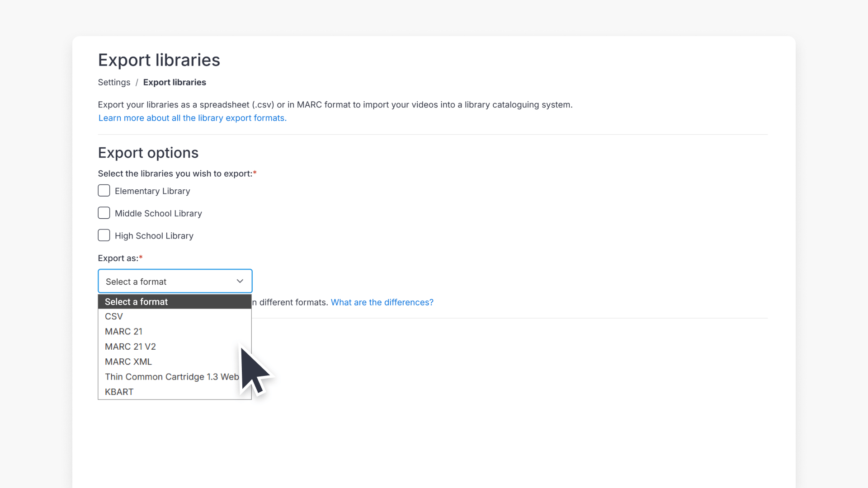This screenshot has width=868, height=488.
Task: Enable the Middle School Library option
Action: click(104, 212)
